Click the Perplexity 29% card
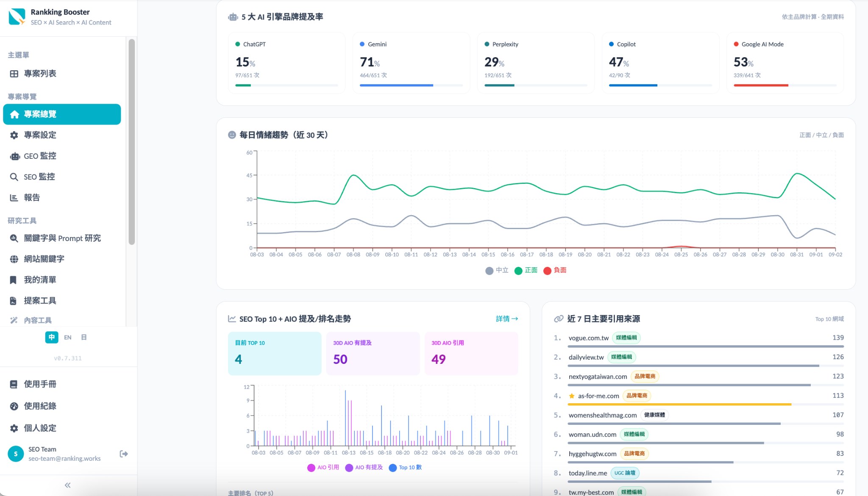The height and width of the screenshot is (496, 868). (536, 63)
